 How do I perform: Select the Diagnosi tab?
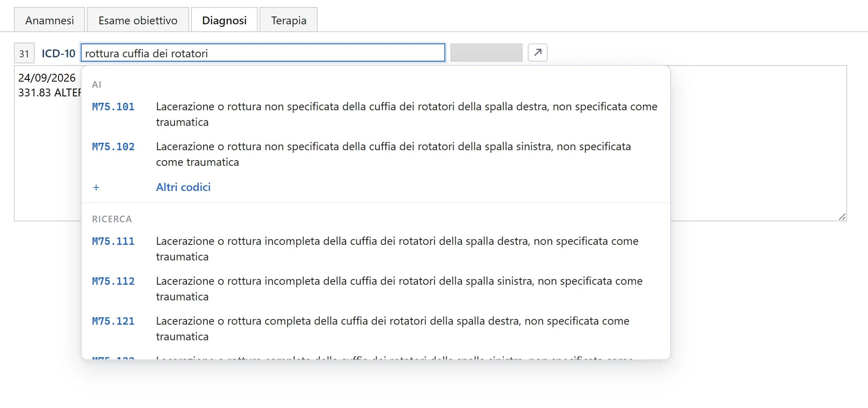(x=224, y=20)
